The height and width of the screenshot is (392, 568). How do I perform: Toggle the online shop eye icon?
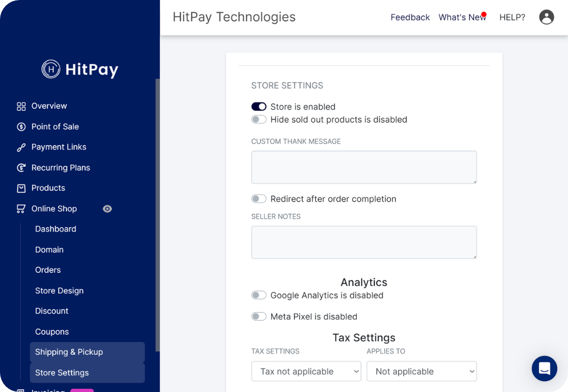click(x=107, y=209)
